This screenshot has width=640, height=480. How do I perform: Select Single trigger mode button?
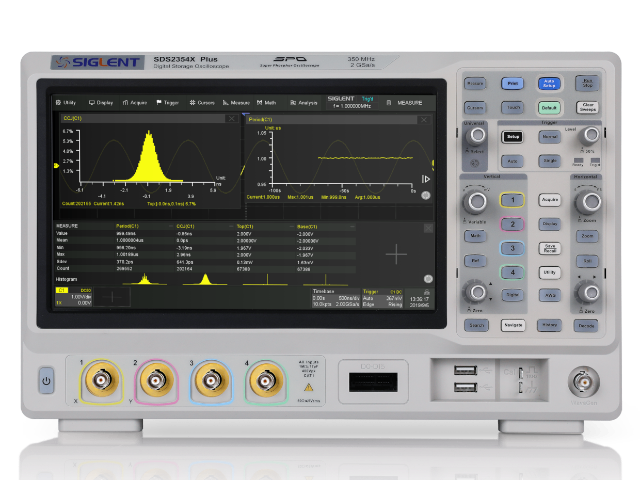(549, 161)
